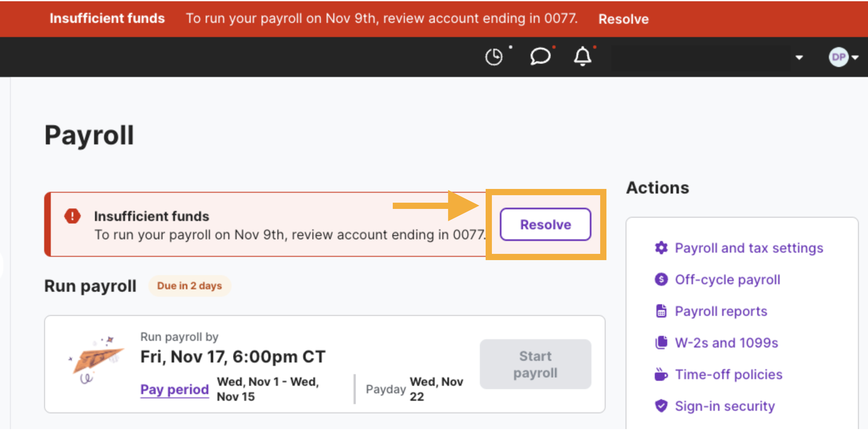View Time-off policies
868x432 pixels.
point(729,375)
